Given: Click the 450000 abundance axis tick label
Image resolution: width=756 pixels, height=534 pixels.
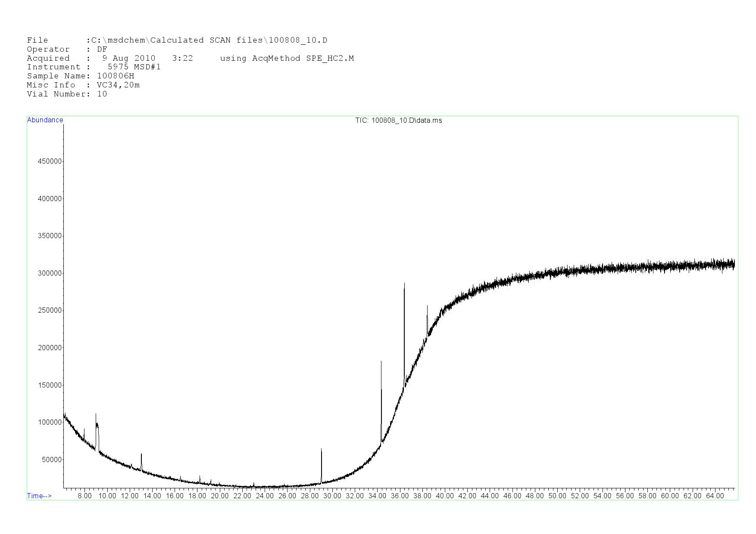Looking at the screenshot, I should (50, 161).
